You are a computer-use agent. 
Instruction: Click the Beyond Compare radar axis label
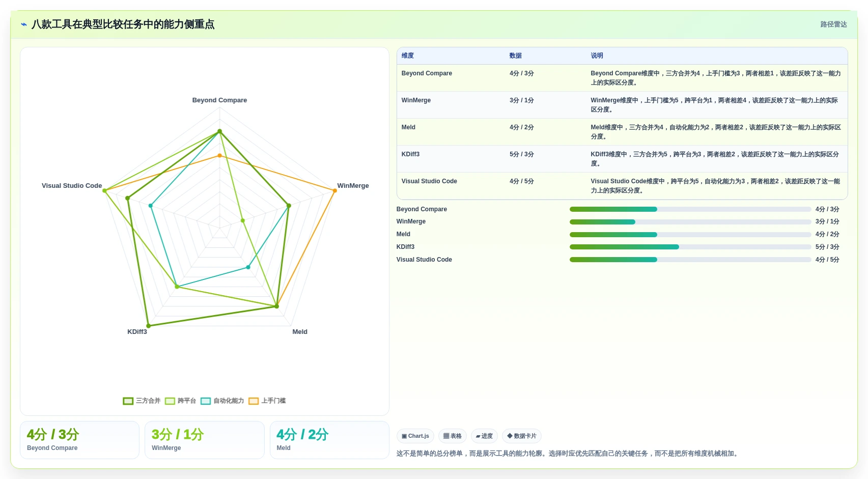(219, 100)
